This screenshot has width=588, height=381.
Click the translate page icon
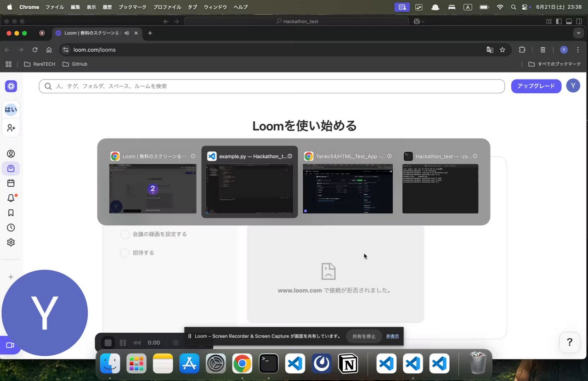coord(490,50)
